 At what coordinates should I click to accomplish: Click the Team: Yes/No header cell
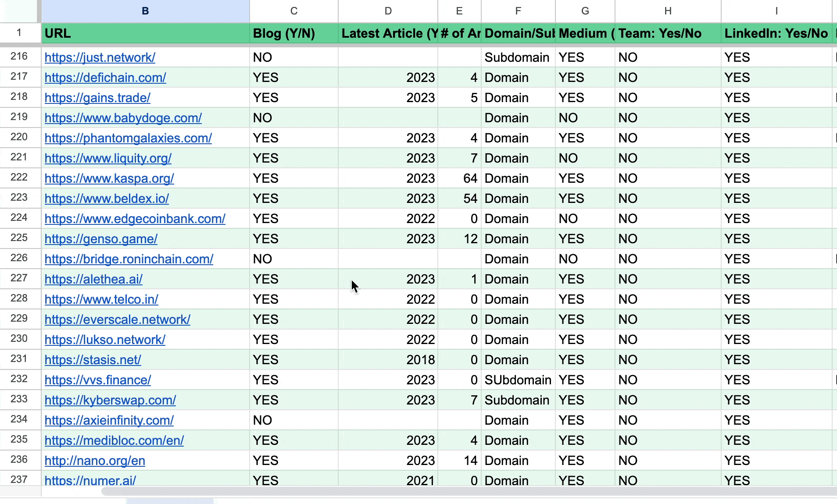668,33
